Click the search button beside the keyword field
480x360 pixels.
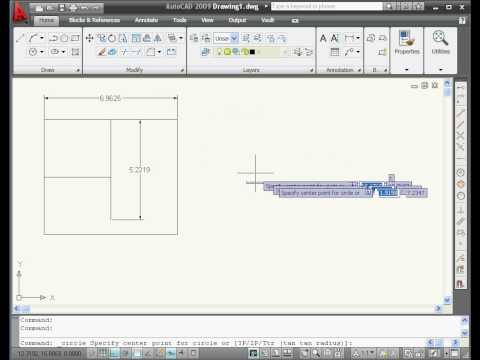pos(388,6)
